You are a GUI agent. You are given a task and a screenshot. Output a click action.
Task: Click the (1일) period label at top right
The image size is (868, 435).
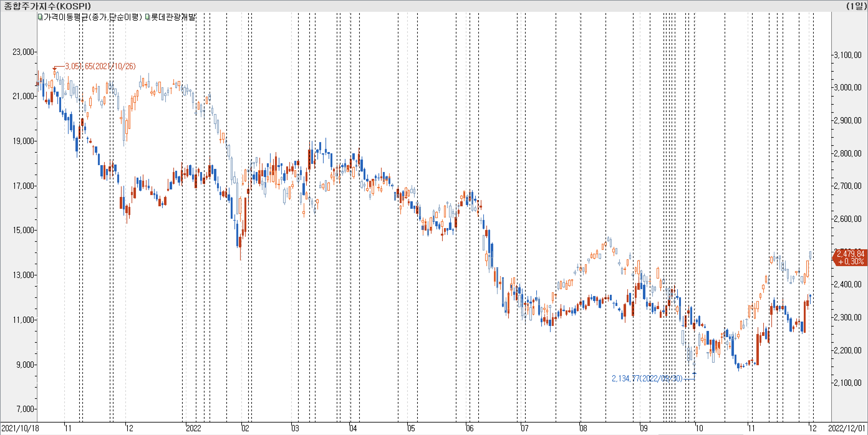click(856, 6)
